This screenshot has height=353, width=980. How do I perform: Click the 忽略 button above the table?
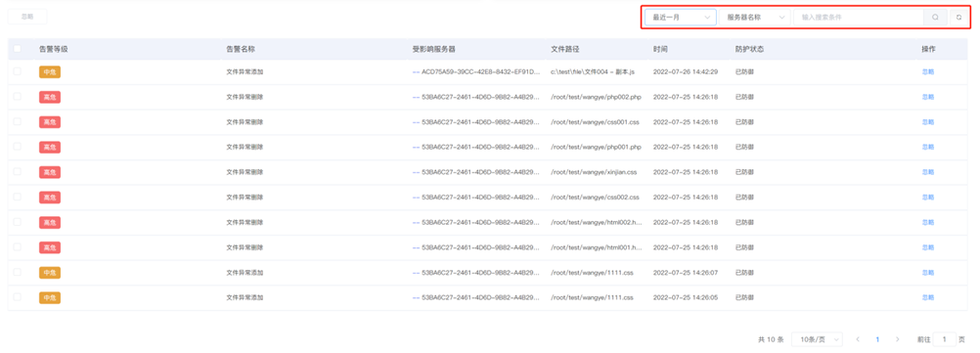point(27,17)
